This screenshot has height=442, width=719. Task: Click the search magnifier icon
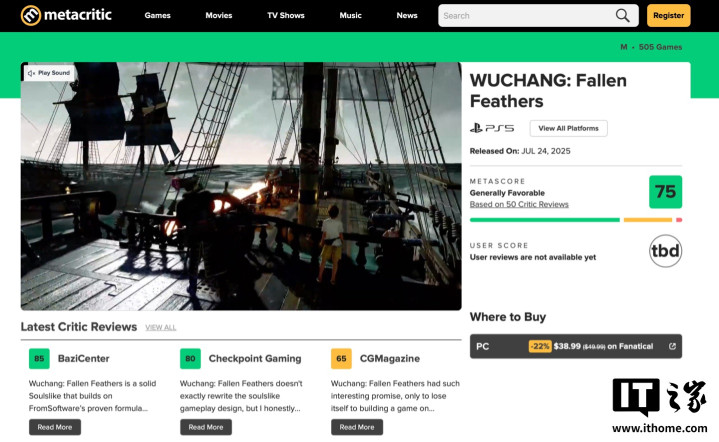pos(622,16)
